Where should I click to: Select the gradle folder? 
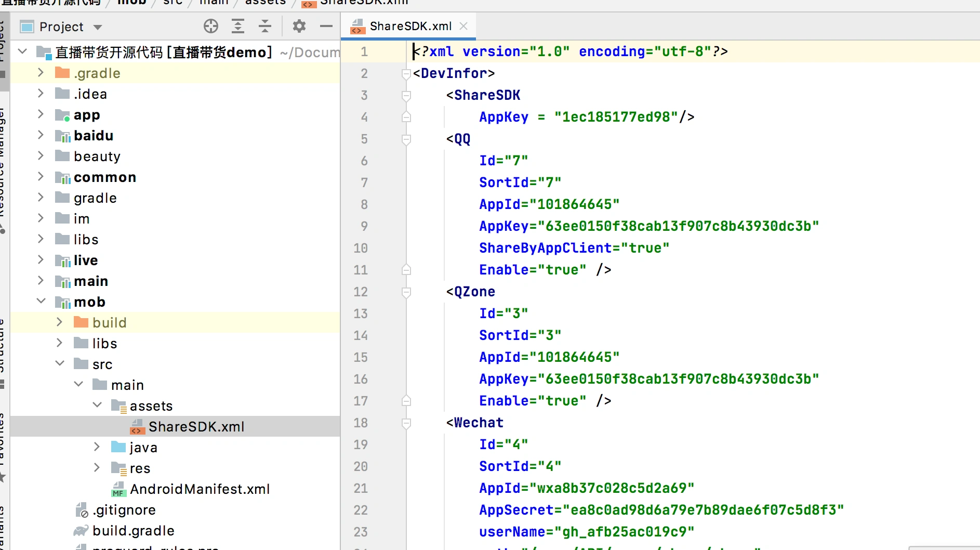point(175,198)
